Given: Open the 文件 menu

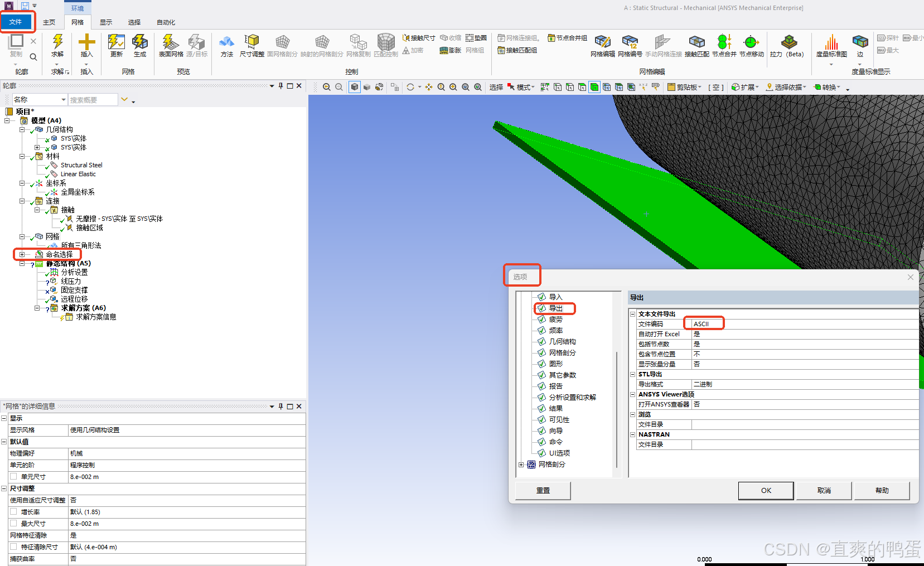Looking at the screenshot, I should (x=17, y=22).
